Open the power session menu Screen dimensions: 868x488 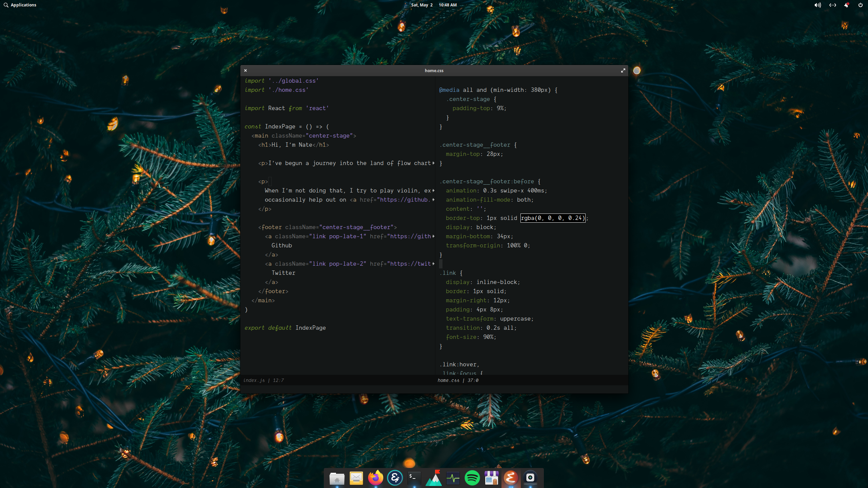(x=860, y=5)
